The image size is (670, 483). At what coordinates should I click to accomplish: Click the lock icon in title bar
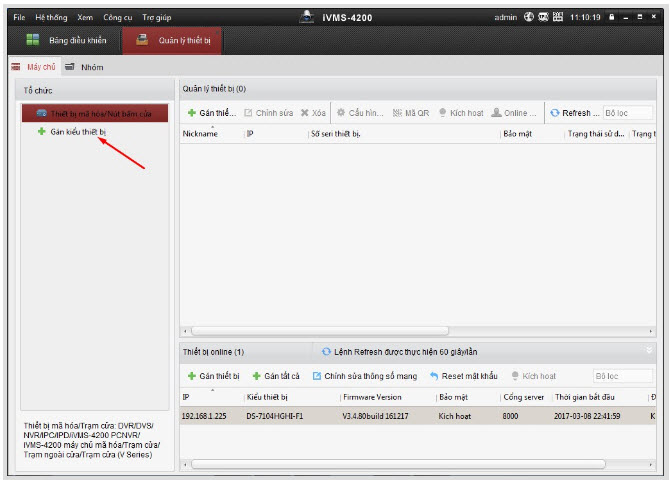611,18
